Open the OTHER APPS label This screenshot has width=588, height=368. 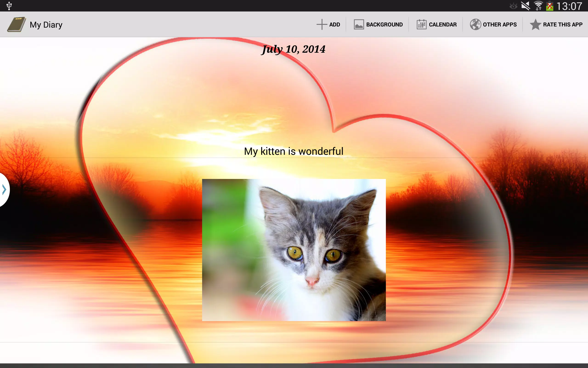[500, 25]
